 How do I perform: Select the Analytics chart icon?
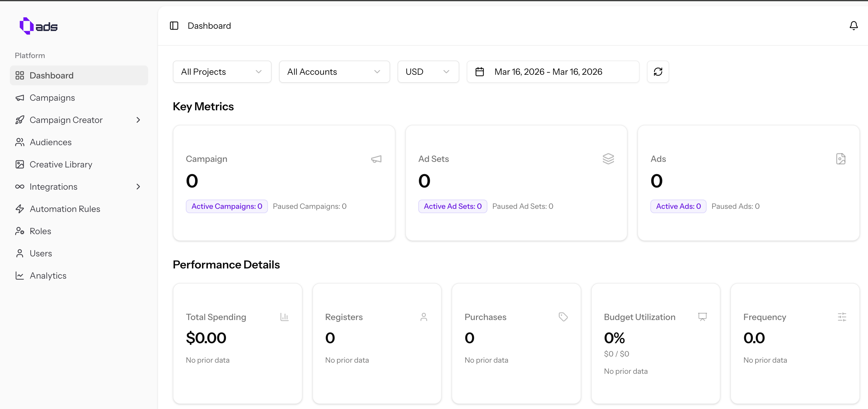click(19, 276)
